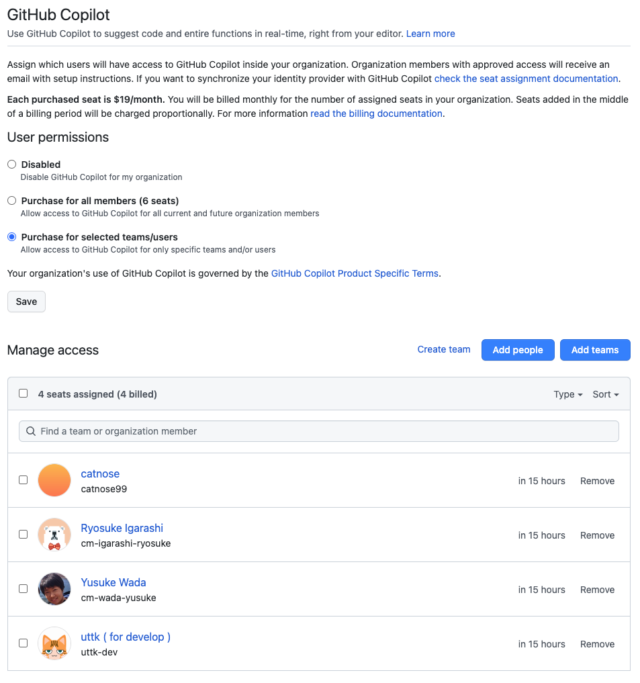Screen dimensions: 640x683
Task: Tick the checkbox next to catnose
Action: tap(23, 480)
